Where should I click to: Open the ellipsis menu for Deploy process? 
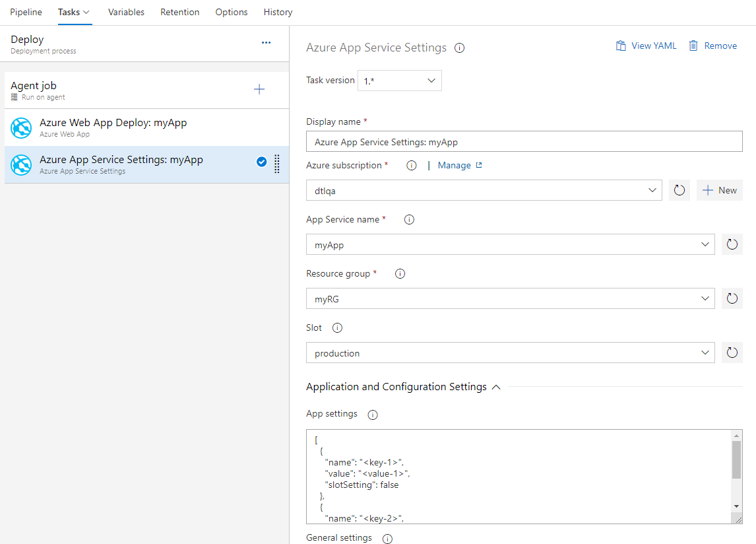click(x=266, y=42)
